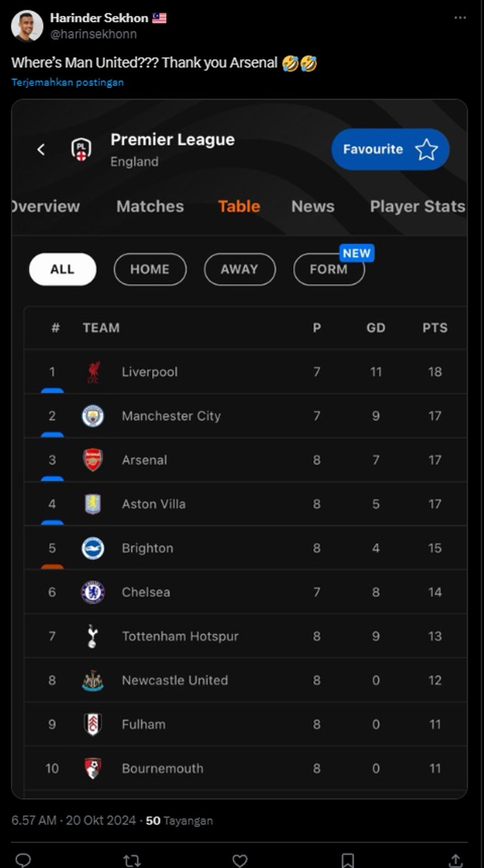Screen dimensions: 484x868
Task: Like the post with heart icon
Action: pyautogui.click(x=240, y=860)
